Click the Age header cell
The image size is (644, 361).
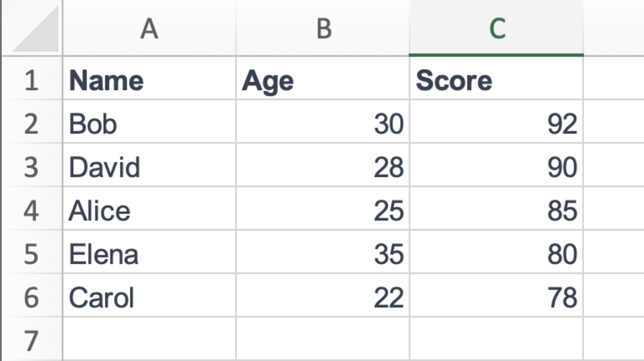[x=323, y=78]
